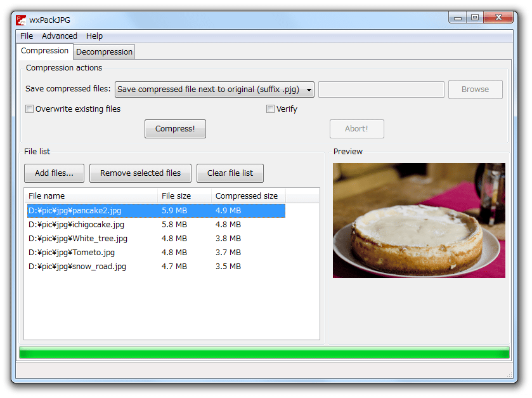Click 5.8 MB file size cell
Viewport: 532px width, 398px height.
coord(174,225)
